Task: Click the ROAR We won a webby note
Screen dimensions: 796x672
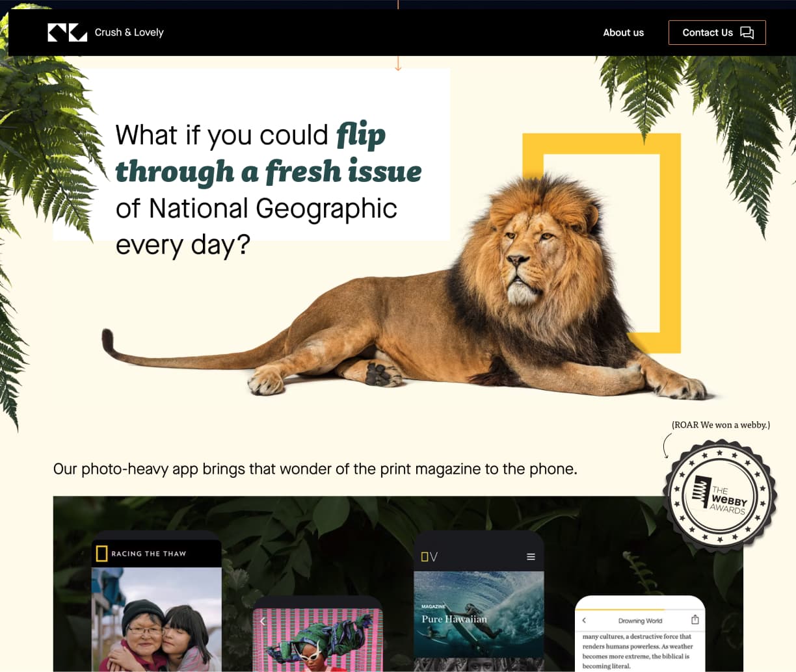Action: point(721,425)
